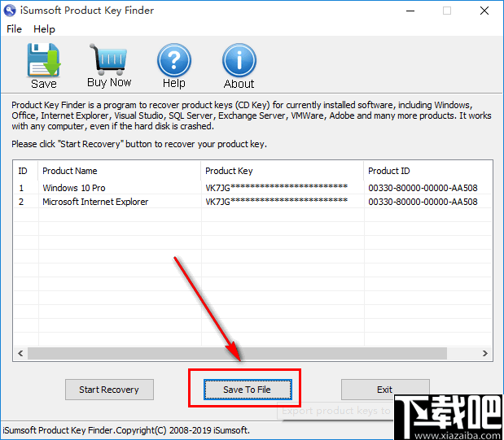
Task: Click Product ID of Windows 10 Pro
Action: click(423, 188)
